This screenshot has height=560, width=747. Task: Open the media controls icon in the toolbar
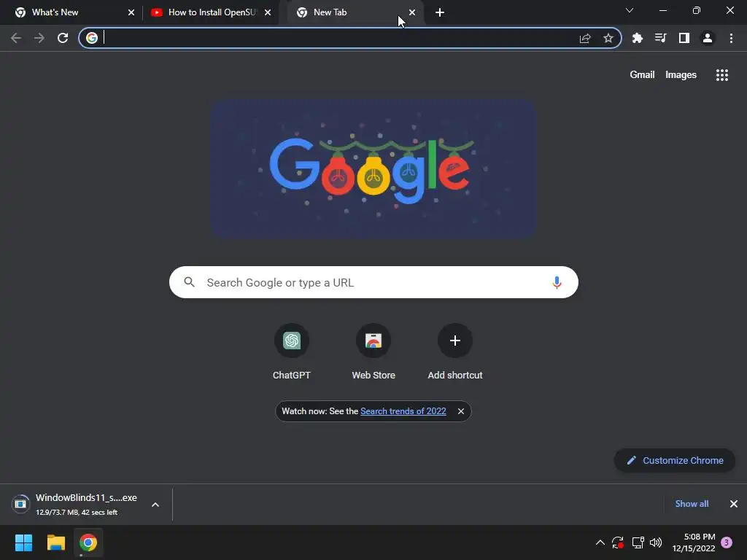tap(660, 38)
